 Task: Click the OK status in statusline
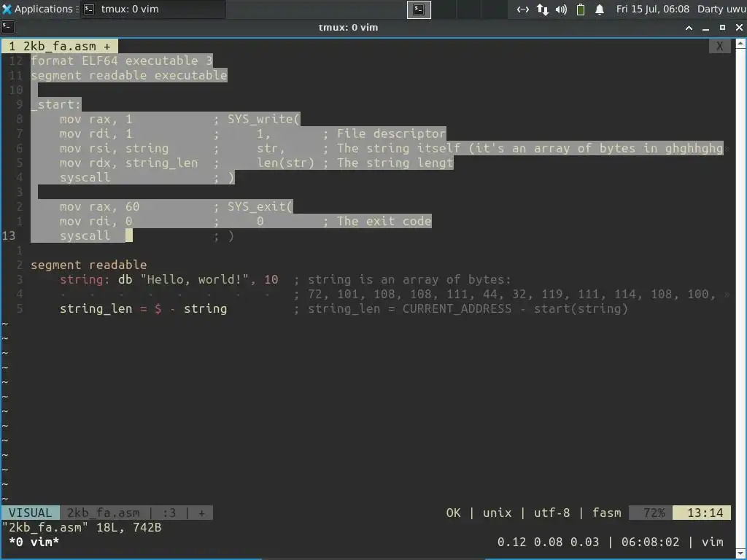[x=453, y=513]
